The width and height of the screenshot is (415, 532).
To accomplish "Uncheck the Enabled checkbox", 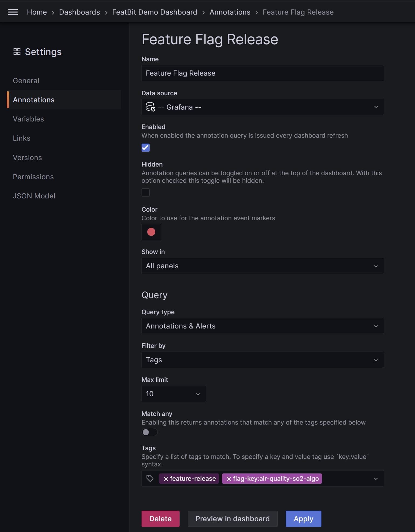I will point(146,148).
